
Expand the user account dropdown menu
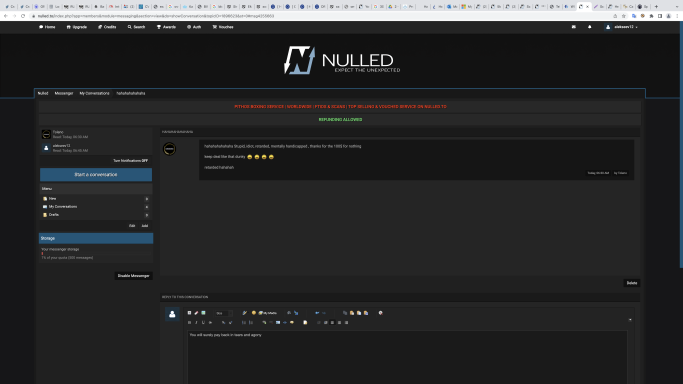(x=622, y=27)
